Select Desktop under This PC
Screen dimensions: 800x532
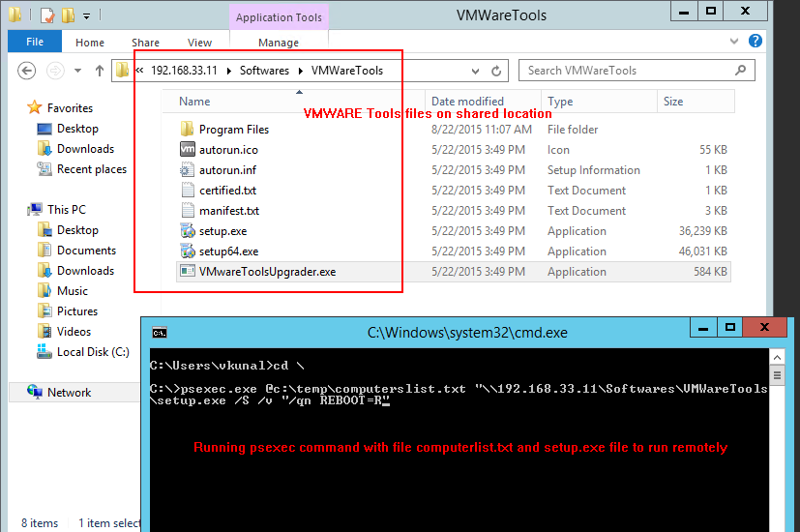[77, 230]
